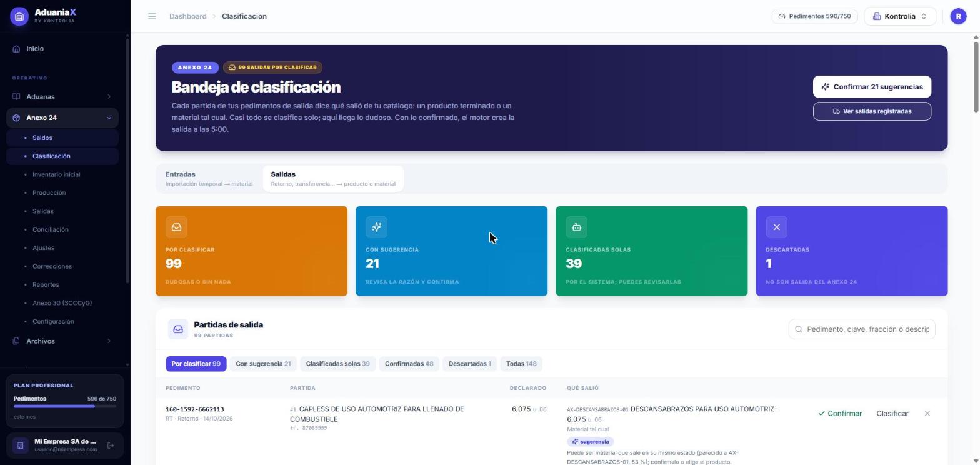Open Ver salidas registradas

(x=872, y=111)
